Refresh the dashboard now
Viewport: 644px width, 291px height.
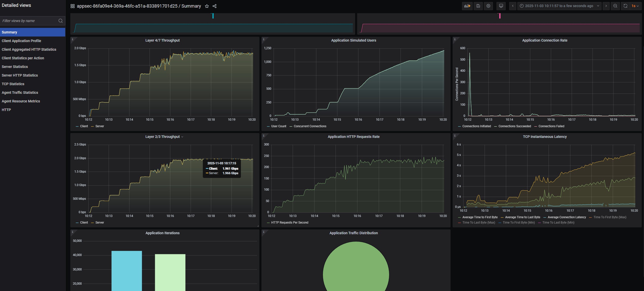pos(625,6)
